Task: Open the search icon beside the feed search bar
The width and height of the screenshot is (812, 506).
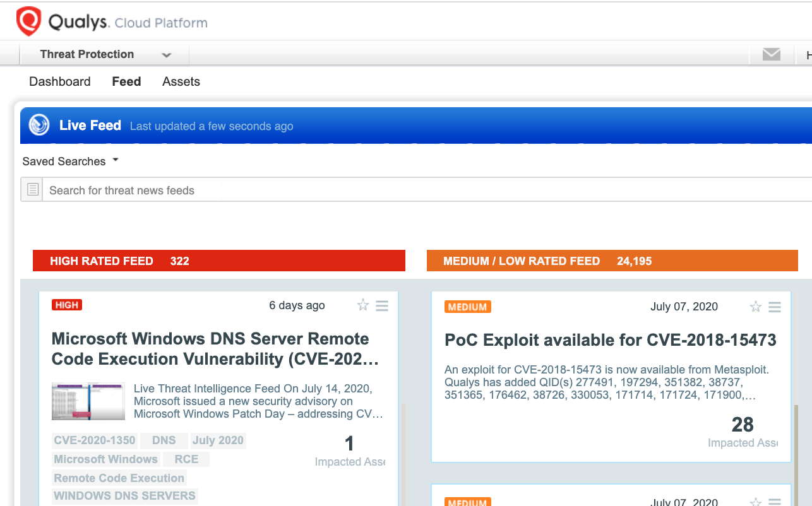Action: coord(32,189)
